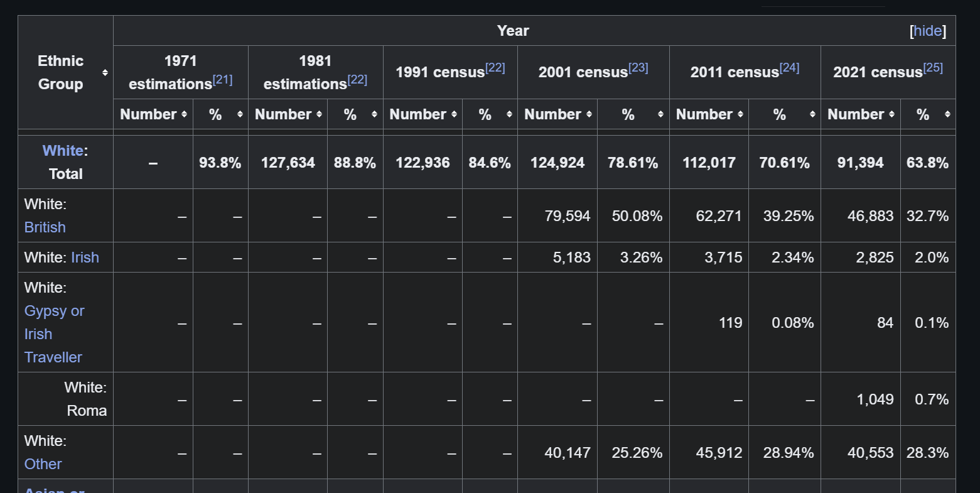Follow the Irish link in White row
The width and height of the screenshot is (980, 493).
pyautogui.click(x=85, y=257)
